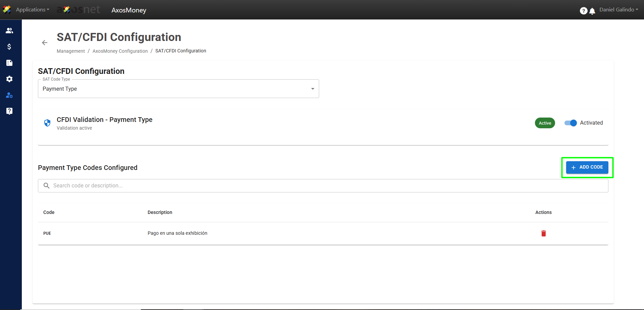This screenshot has width=644, height=310.
Task: Click the Add Code button
Action: point(587,167)
